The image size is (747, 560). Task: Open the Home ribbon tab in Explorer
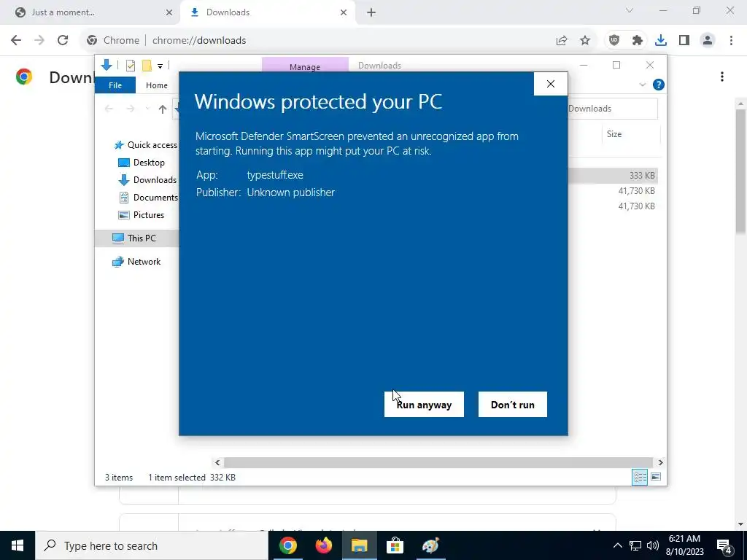[x=157, y=85]
